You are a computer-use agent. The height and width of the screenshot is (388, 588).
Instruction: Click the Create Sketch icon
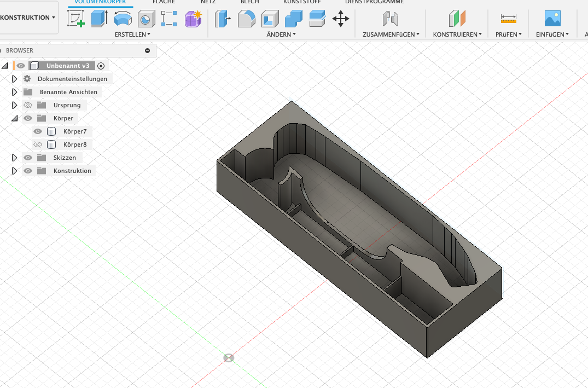[x=76, y=19]
